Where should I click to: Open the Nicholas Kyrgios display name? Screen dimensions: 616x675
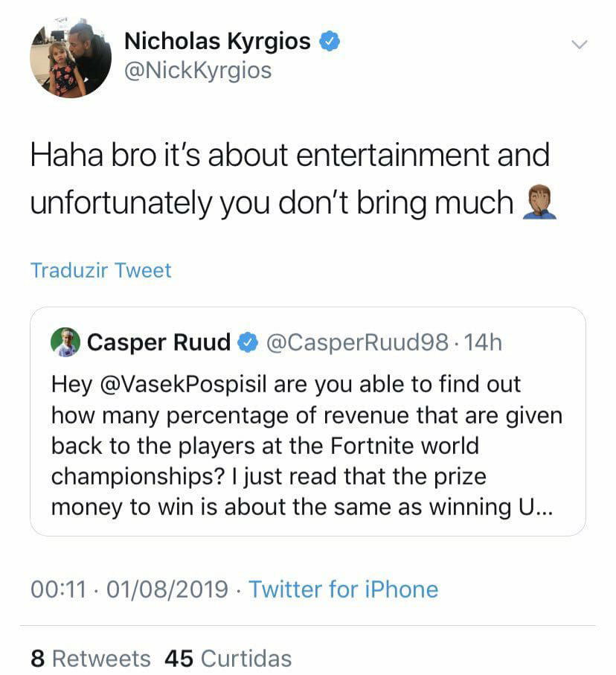(216, 42)
